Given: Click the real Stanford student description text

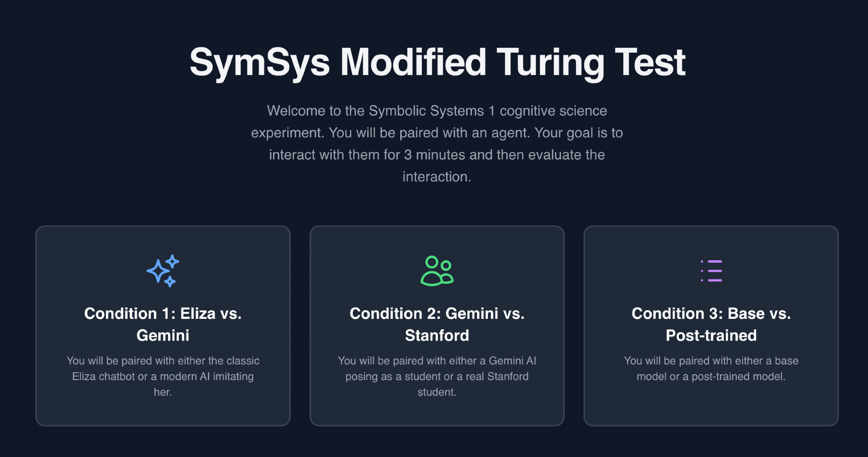Looking at the screenshot, I should click(437, 376).
